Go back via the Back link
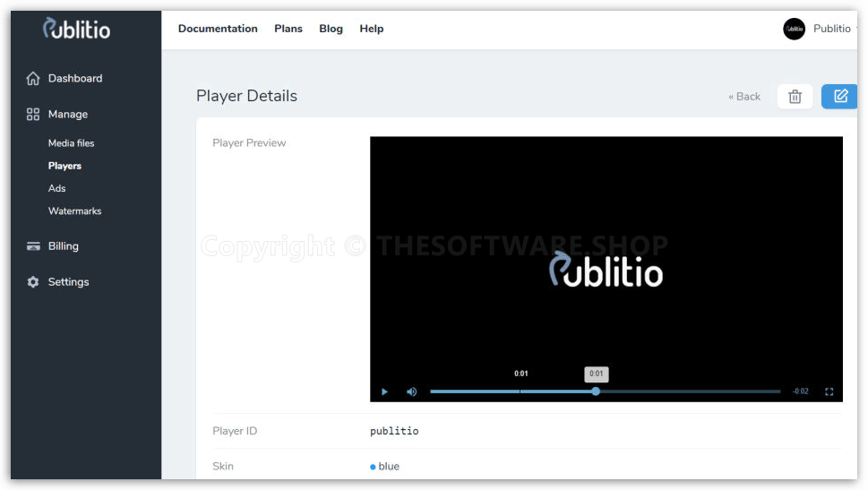Image resolution: width=868 pixels, height=490 pixels. (x=744, y=97)
